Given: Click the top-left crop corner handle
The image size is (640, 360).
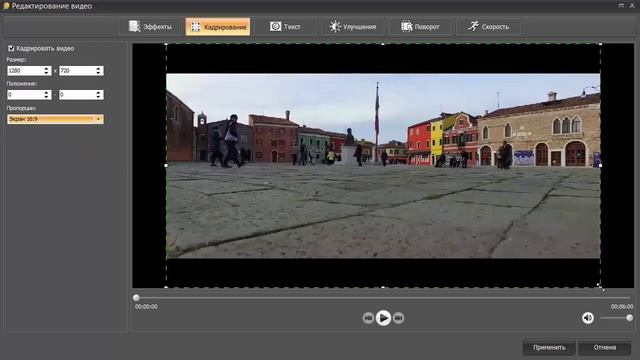Looking at the screenshot, I should [166, 44].
